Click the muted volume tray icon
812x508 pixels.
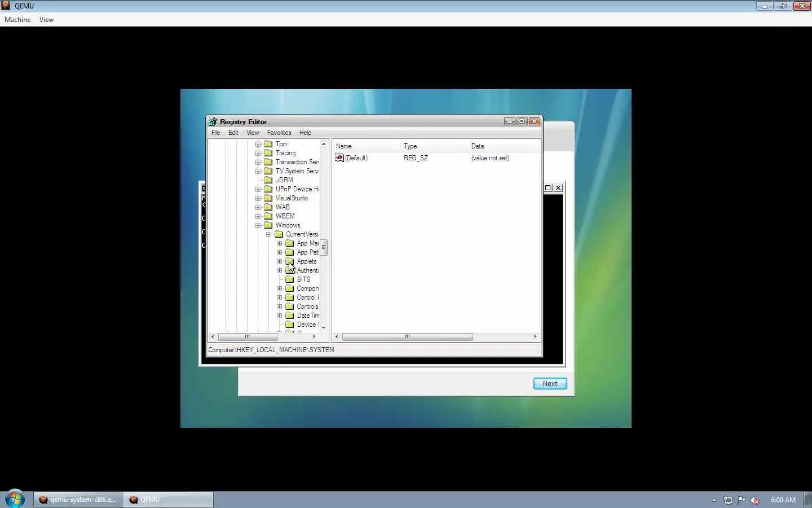tap(755, 500)
